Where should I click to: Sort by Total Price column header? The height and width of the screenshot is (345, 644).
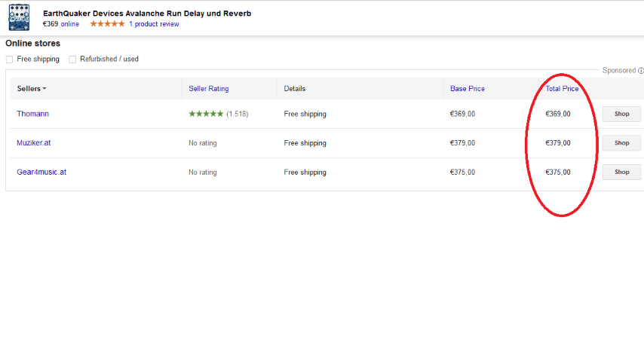coord(562,89)
